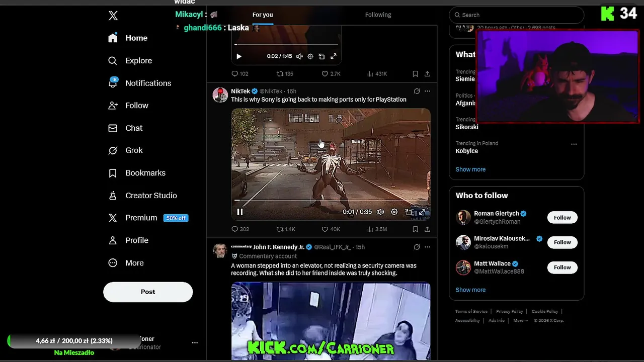The width and height of the screenshot is (644, 362).
Task: Seek on Spider-Man video progress bar
Action: pyautogui.click(x=331, y=200)
